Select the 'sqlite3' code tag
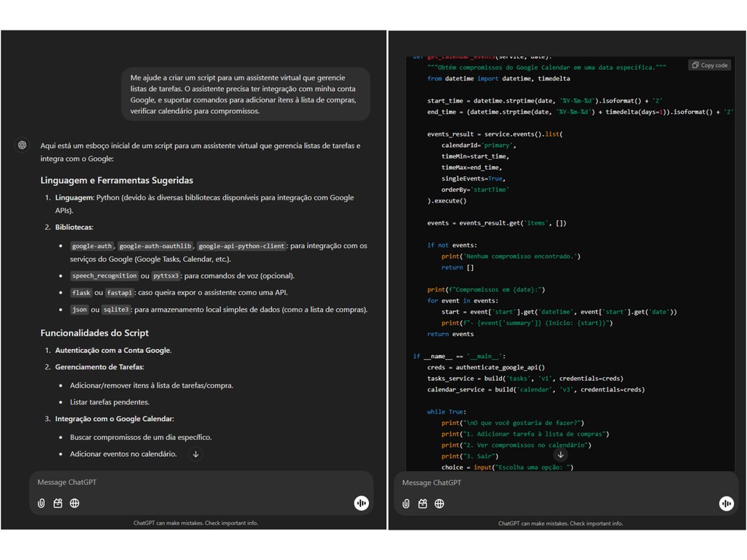 pos(116,310)
